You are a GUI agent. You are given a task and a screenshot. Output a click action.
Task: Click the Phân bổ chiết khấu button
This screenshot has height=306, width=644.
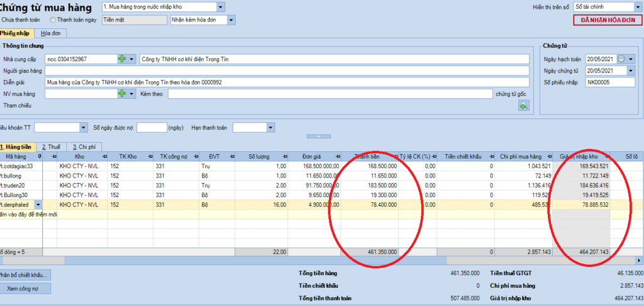coord(25,275)
